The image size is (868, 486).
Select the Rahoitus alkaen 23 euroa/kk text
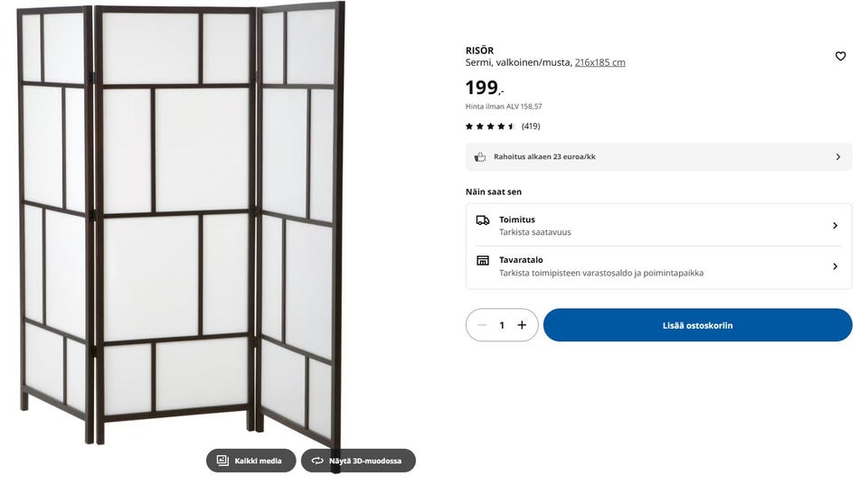[544, 156]
